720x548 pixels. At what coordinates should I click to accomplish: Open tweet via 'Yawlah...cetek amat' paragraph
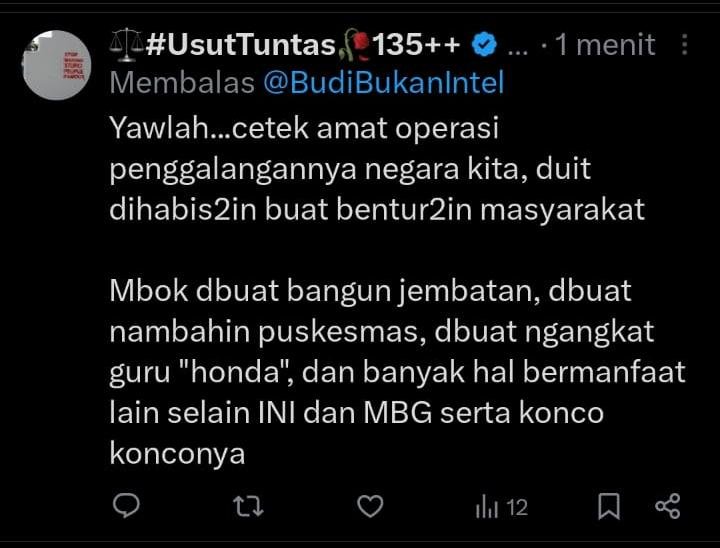pyautogui.click(x=377, y=169)
